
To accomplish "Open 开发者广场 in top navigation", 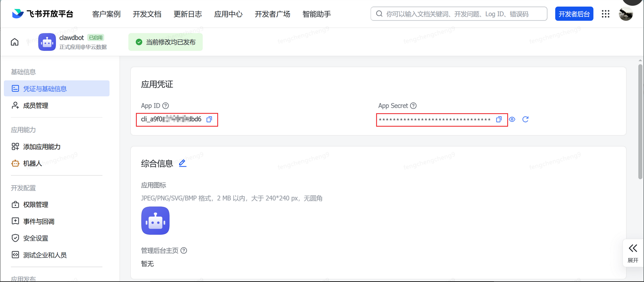I will 273,14.
